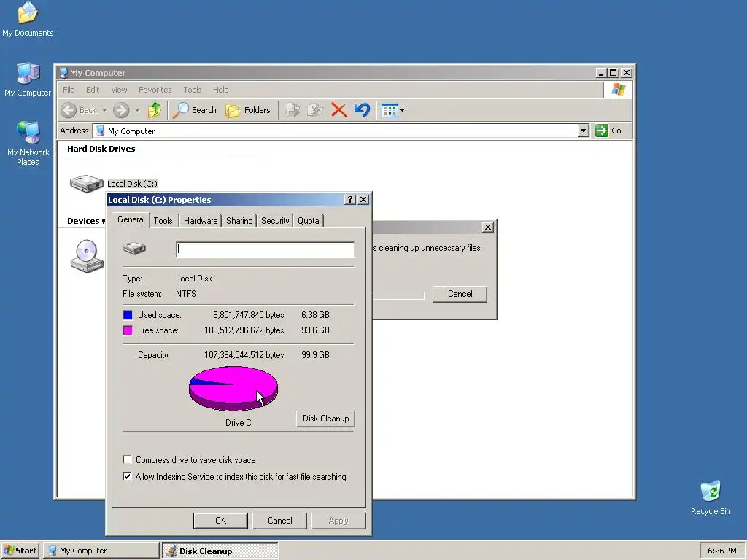Click the Disk Cleanup button

click(x=325, y=419)
